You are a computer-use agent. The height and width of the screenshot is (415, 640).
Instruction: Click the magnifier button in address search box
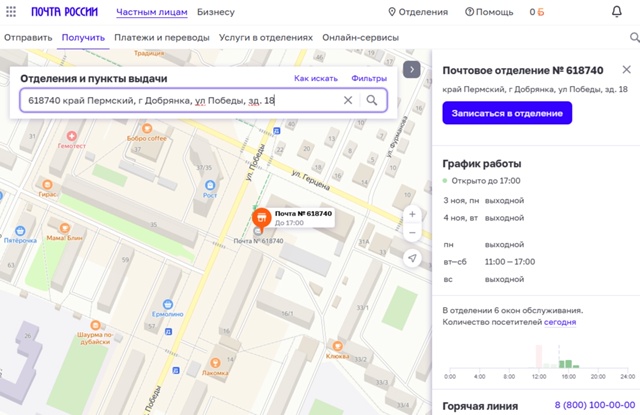pyautogui.click(x=372, y=100)
